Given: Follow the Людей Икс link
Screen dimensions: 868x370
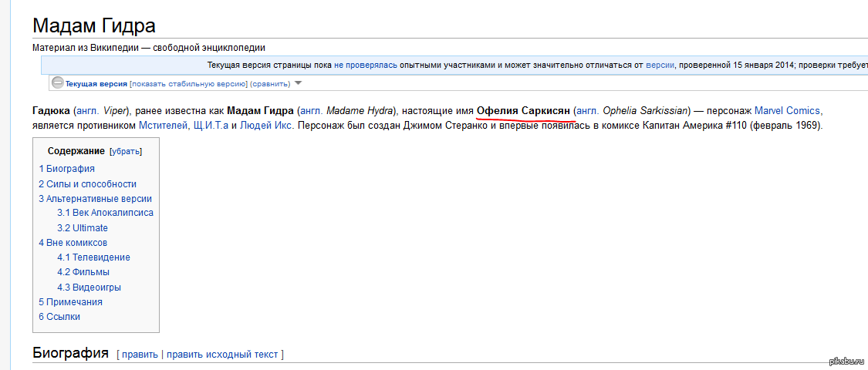Looking at the screenshot, I should 267,125.
